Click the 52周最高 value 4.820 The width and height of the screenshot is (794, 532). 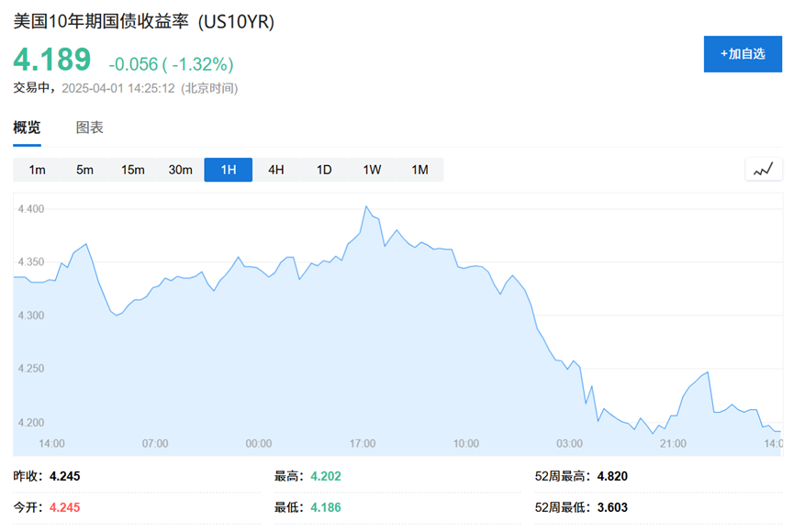pyautogui.click(x=612, y=476)
